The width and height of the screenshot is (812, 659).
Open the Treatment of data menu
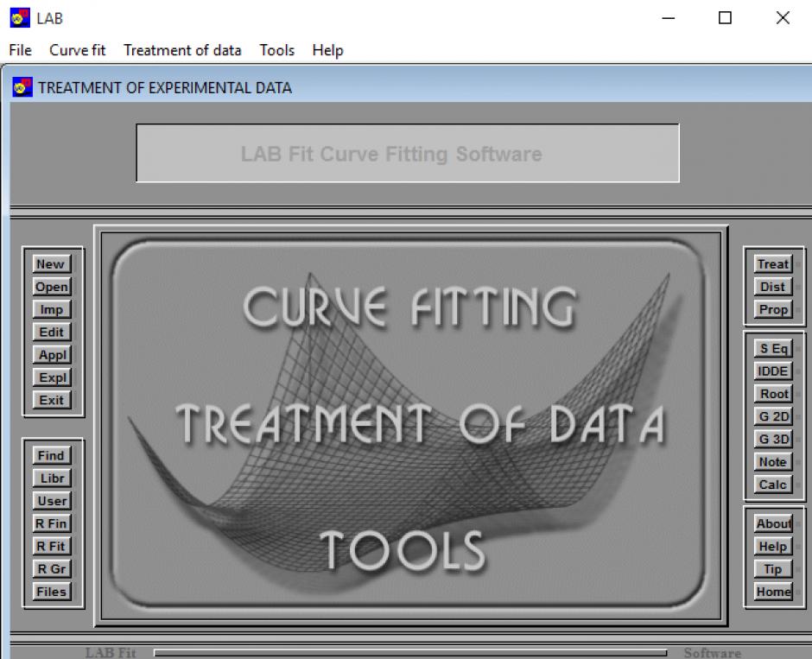click(182, 50)
